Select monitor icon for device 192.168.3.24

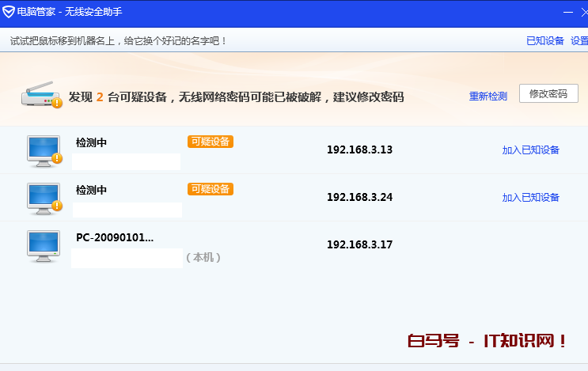coord(44,197)
